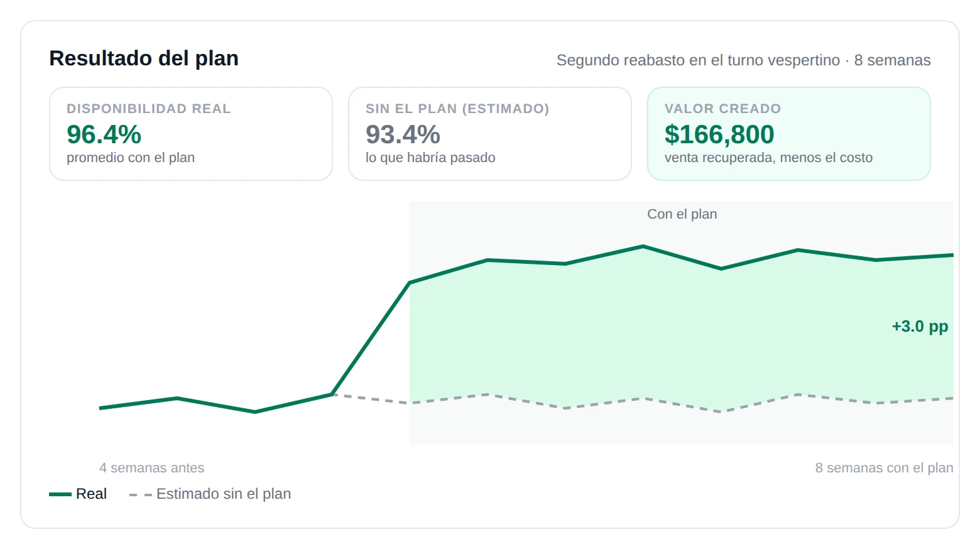Click 'venta recuperada, menos el costo' caption
The width and height of the screenshot is (980, 549).
[x=768, y=158]
